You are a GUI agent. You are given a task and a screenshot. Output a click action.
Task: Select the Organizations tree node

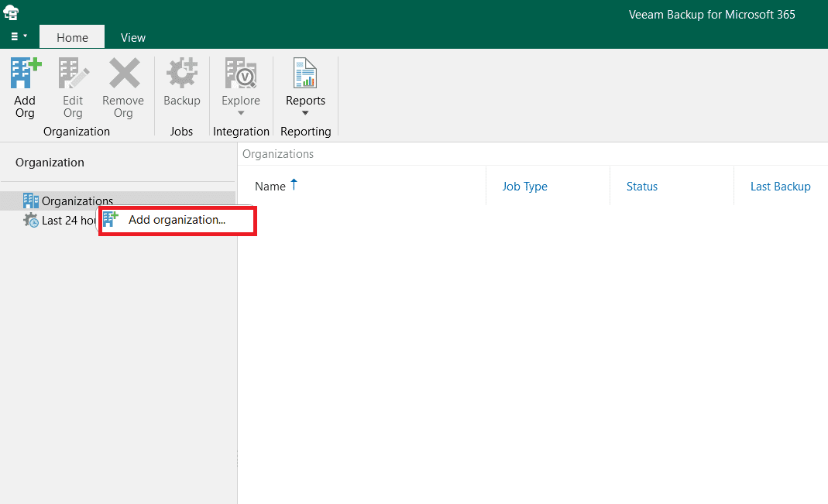(119, 201)
